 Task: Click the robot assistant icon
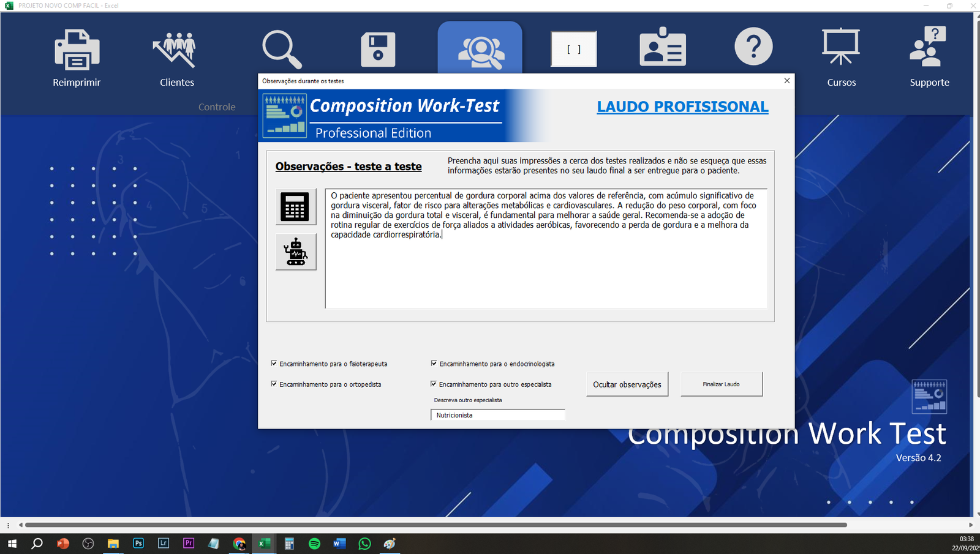tap(295, 252)
